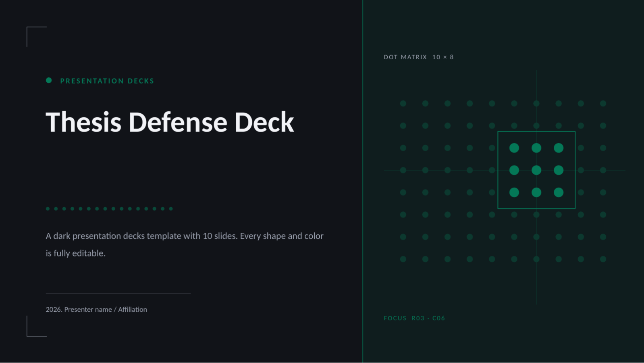Click the 'Thesis Defense Deck' title
Screen dimensions: 644x363
click(x=170, y=122)
